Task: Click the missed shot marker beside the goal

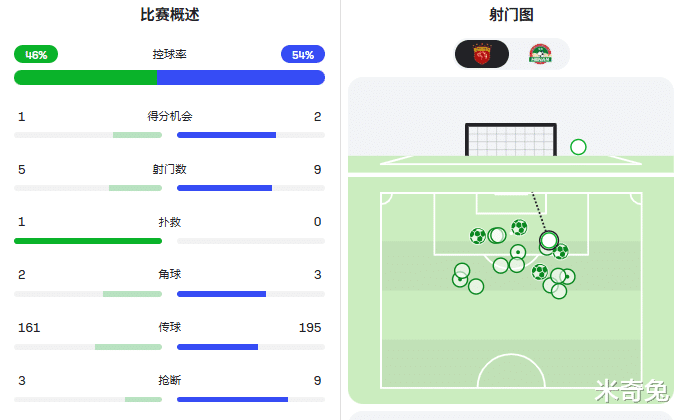Action: [578, 147]
